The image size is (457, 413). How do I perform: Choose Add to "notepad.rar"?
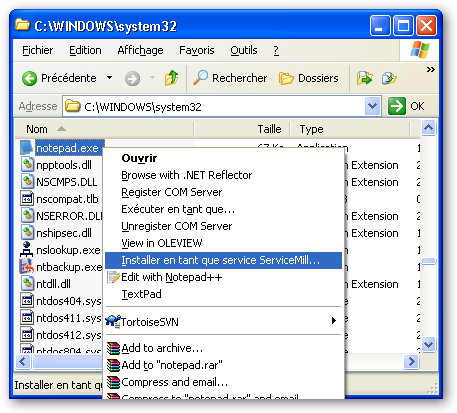point(223,365)
